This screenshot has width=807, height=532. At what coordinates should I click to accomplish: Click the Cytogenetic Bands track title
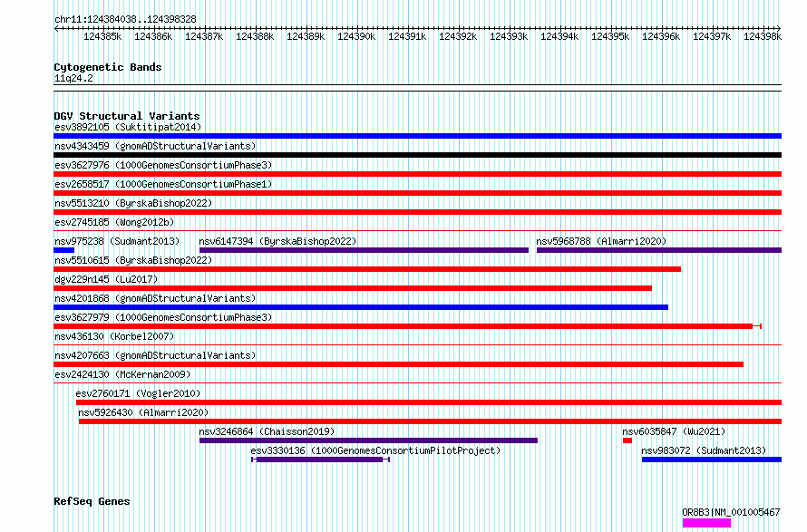[x=108, y=67]
